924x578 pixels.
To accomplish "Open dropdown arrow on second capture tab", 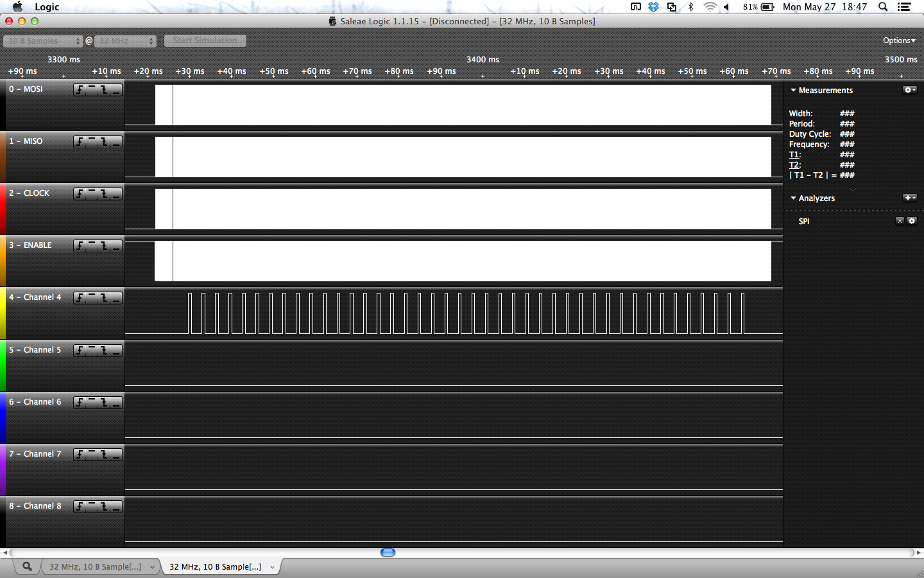I will point(272,567).
